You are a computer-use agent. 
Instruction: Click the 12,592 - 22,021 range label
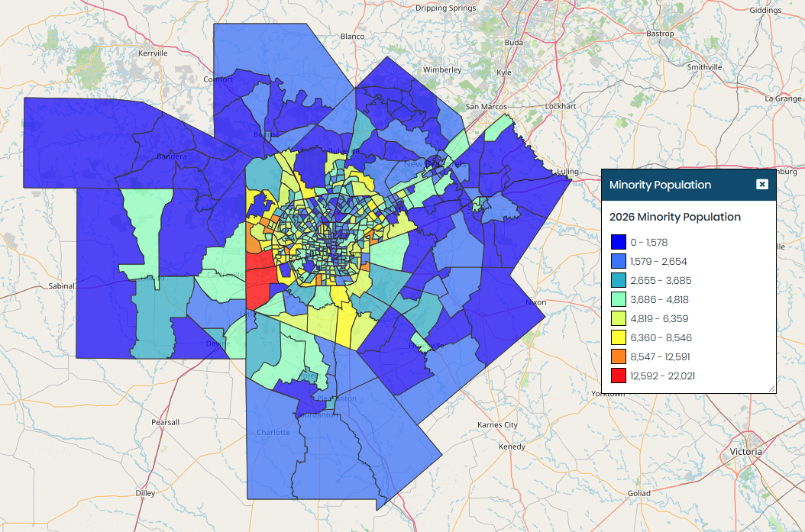(663, 376)
